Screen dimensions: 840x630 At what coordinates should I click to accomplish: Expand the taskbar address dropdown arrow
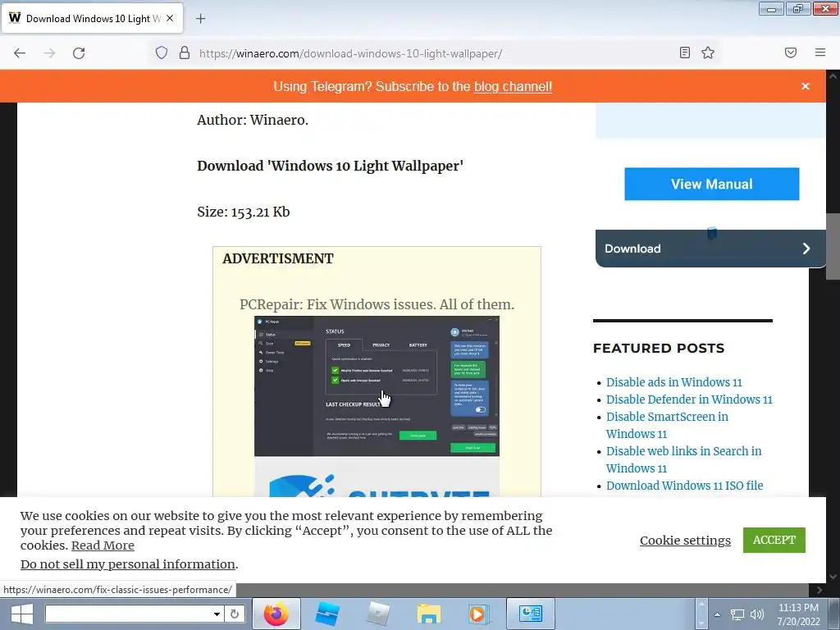217,614
